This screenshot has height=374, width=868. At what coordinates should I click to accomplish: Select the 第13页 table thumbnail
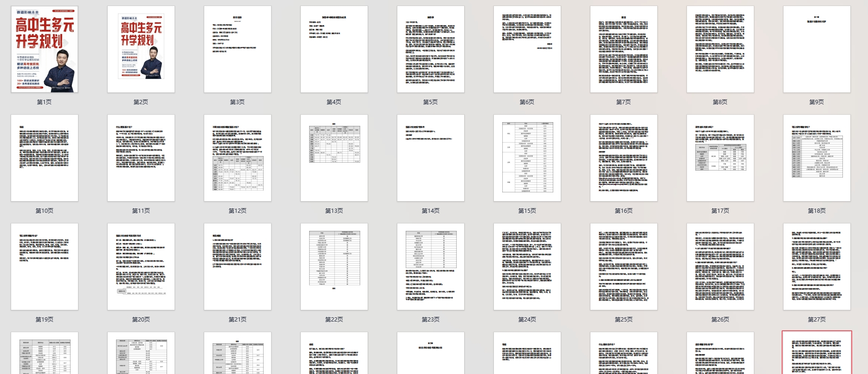pos(334,158)
